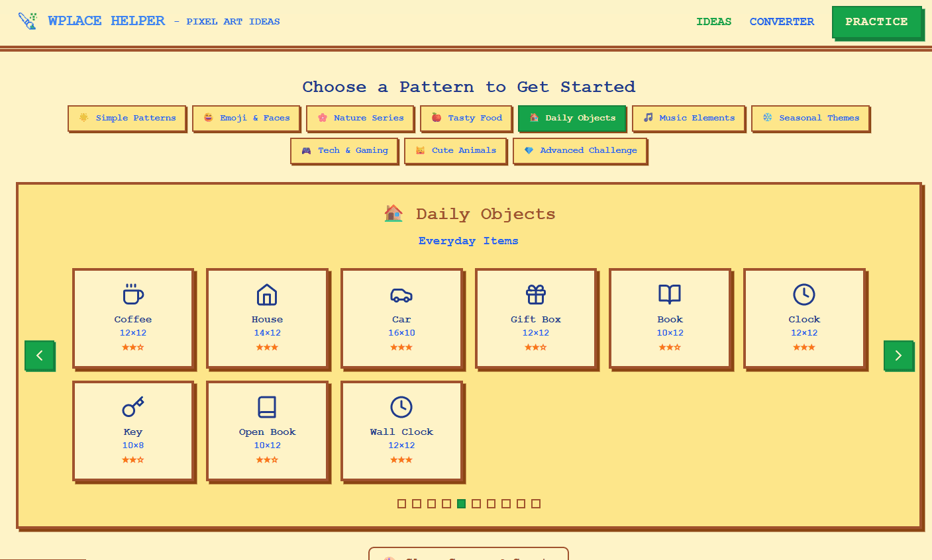Jump to first carousel page dot
The height and width of the screenshot is (560, 932).
401,504
